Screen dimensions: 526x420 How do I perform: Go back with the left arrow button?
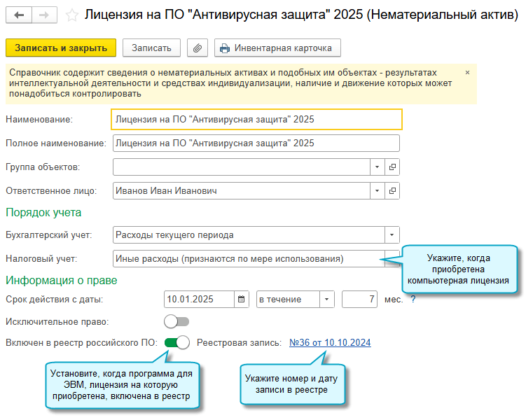pyautogui.click(x=19, y=15)
